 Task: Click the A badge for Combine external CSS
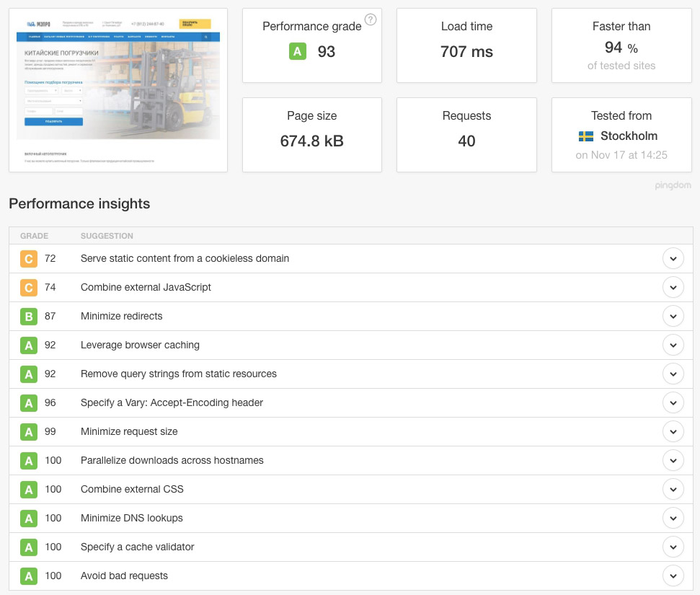29,490
